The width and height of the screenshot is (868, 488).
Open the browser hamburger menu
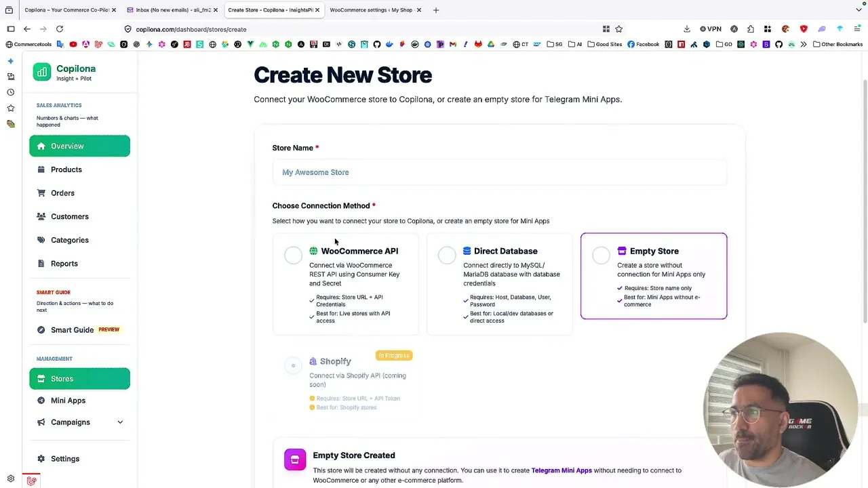(x=856, y=29)
